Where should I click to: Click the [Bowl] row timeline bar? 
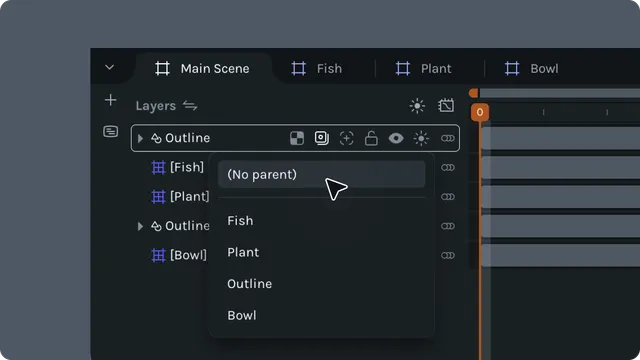(560, 256)
